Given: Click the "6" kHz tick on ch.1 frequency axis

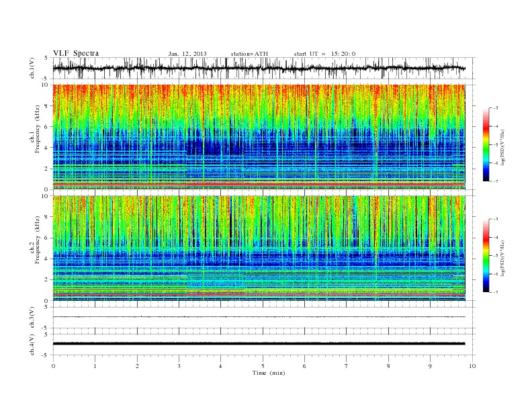Looking at the screenshot, I should click(47, 126).
